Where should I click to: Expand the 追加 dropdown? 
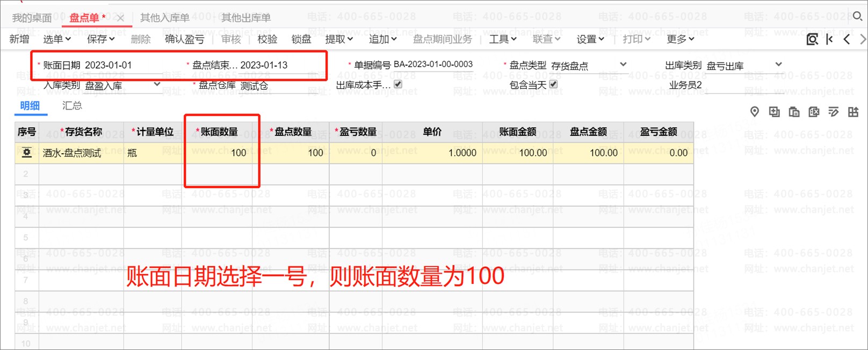tap(382, 39)
